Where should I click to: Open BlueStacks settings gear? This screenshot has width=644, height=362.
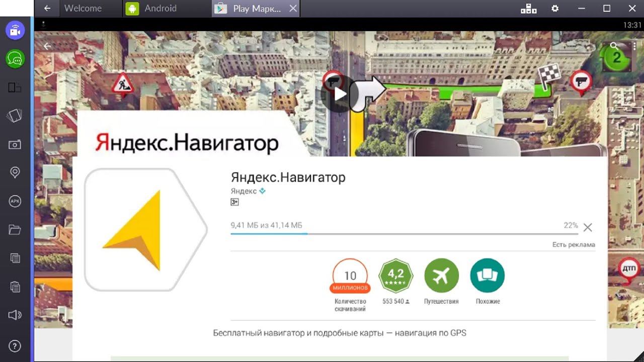(x=555, y=9)
